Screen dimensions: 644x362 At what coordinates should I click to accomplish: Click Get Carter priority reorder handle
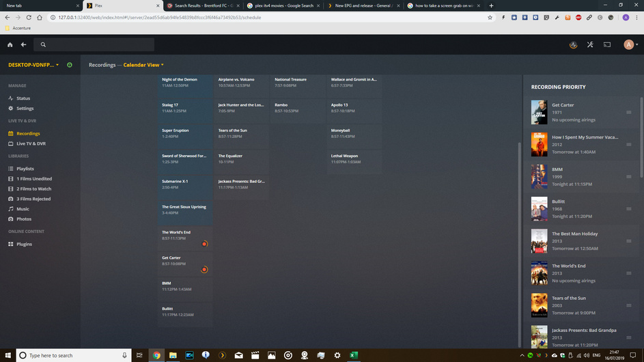pyautogui.click(x=629, y=112)
